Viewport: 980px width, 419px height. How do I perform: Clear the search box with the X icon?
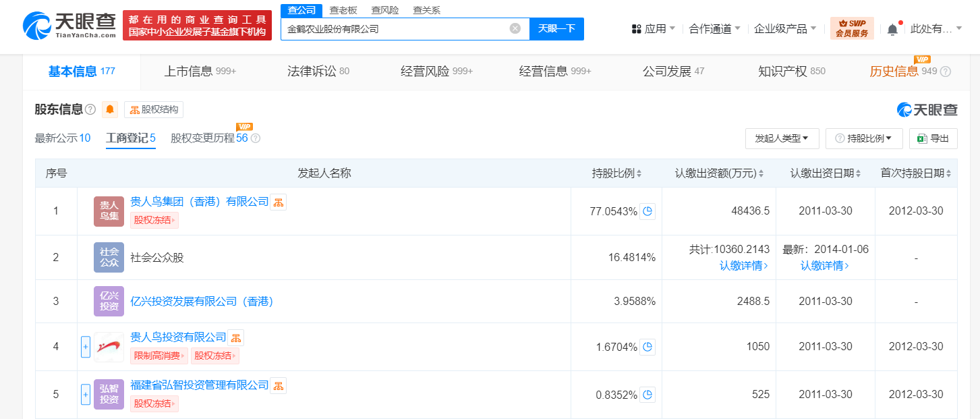(515, 28)
